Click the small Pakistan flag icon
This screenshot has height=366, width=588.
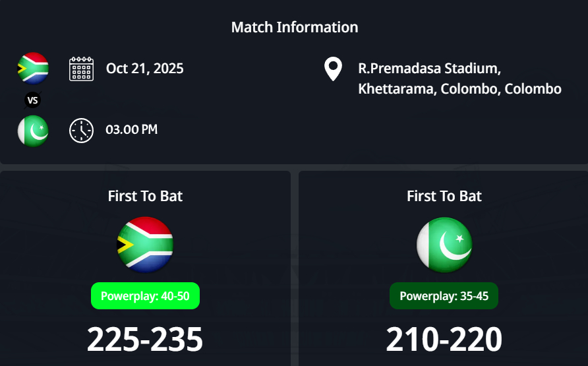click(33, 130)
